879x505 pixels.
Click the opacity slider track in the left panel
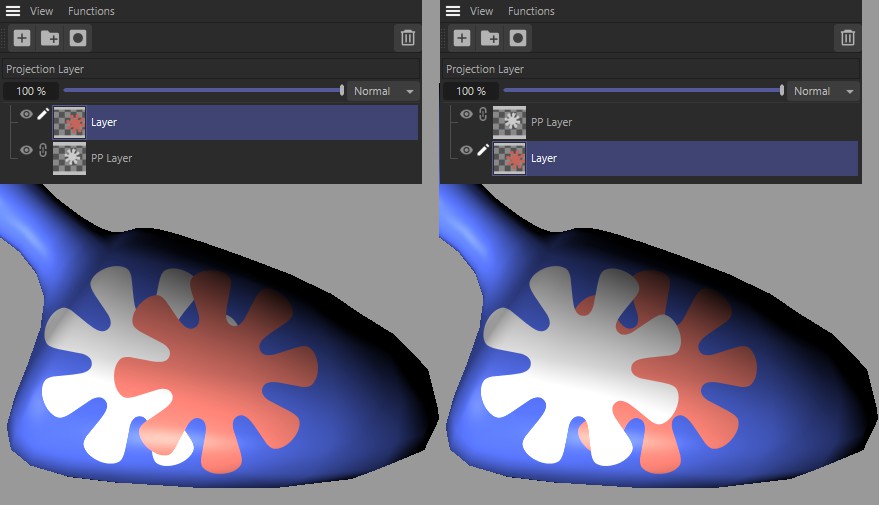click(200, 91)
